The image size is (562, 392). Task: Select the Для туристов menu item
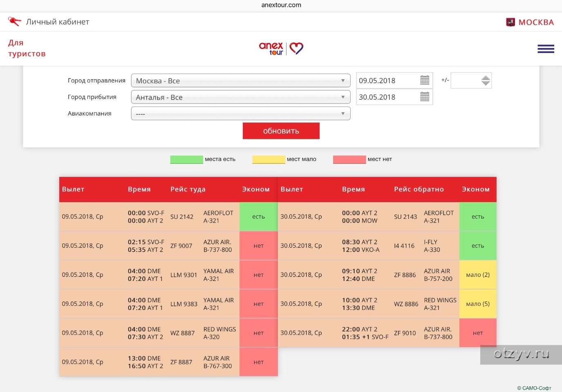point(27,48)
